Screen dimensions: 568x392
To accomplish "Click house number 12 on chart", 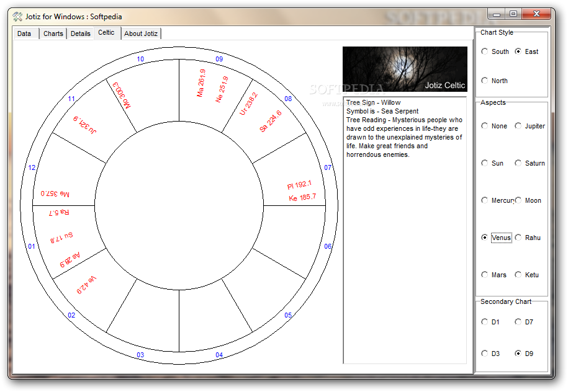I will point(32,167).
